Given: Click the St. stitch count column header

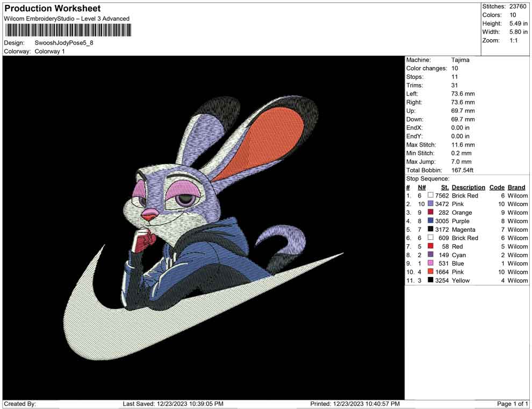Looking at the screenshot, I should point(444,187).
